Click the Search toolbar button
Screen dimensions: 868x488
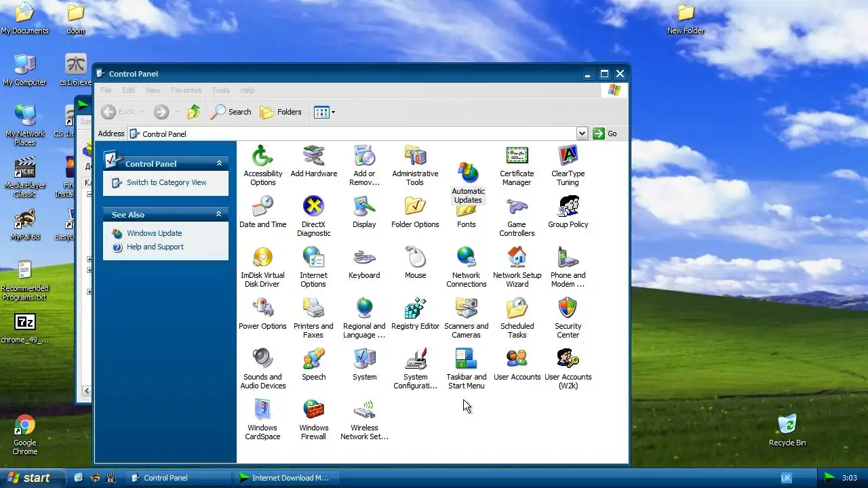(231, 112)
